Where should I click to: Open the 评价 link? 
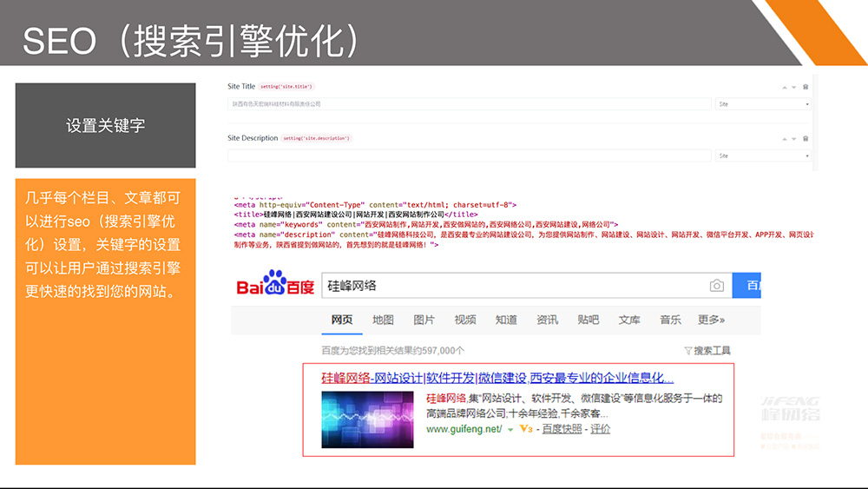coord(600,429)
